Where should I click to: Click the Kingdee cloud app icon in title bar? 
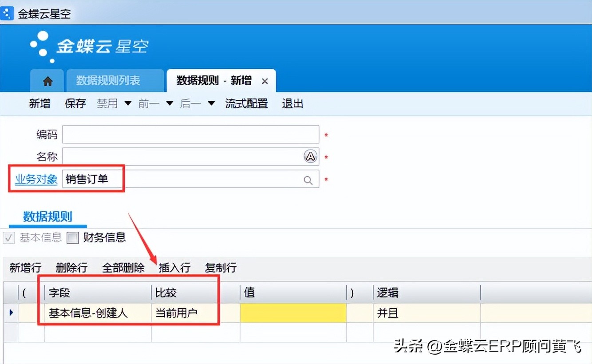click(8, 13)
